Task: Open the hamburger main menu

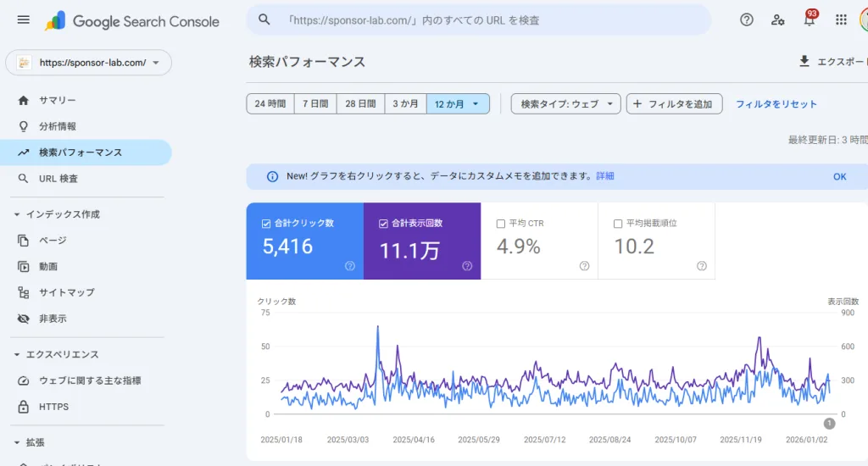Action: pyautogui.click(x=23, y=20)
